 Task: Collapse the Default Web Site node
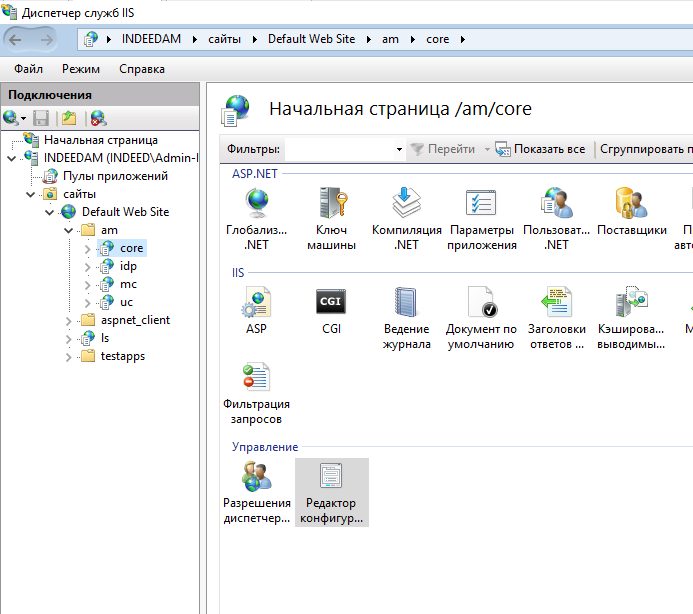click(49, 212)
